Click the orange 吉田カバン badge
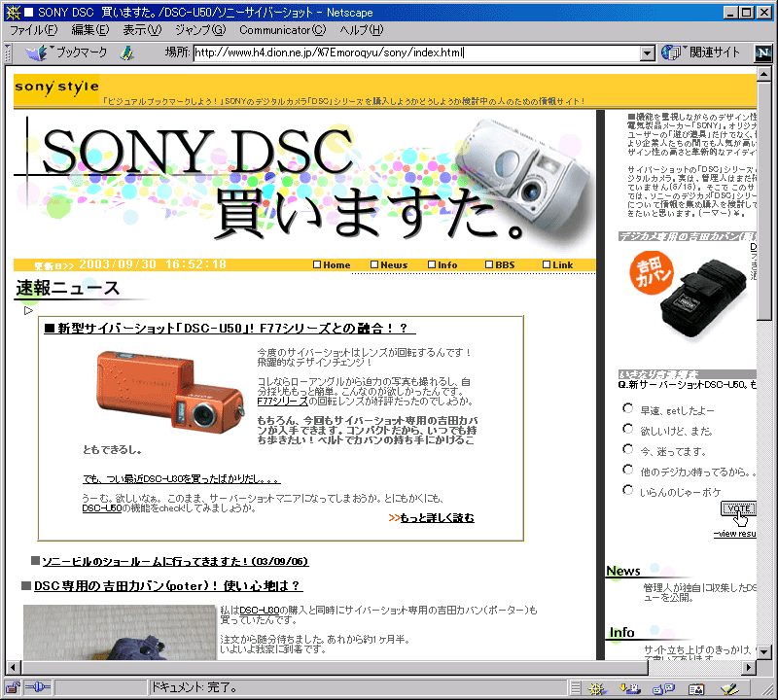Screen dimensions: 778x700 652,273
